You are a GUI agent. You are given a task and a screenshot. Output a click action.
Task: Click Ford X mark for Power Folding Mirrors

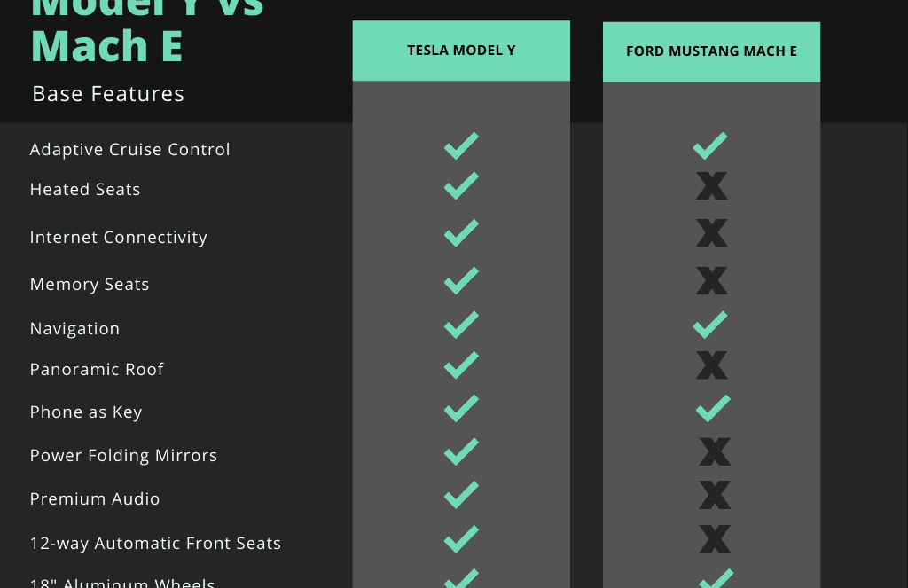pos(715,451)
